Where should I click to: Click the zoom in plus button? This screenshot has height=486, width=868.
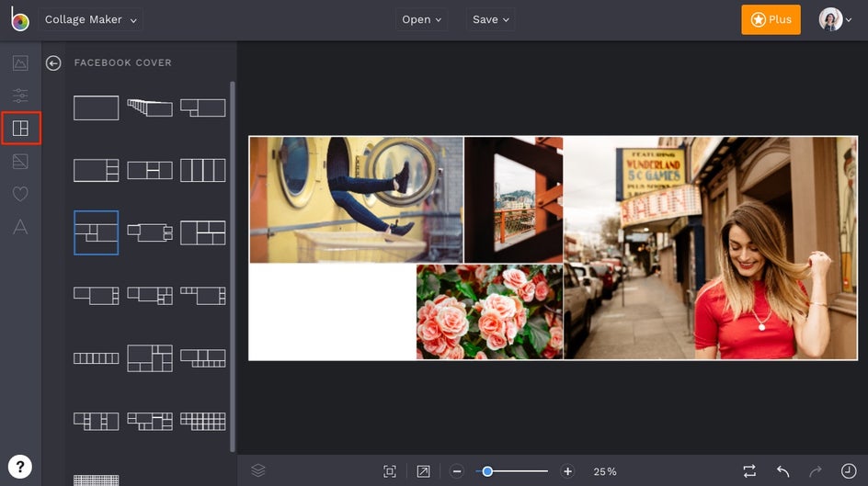tap(568, 471)
